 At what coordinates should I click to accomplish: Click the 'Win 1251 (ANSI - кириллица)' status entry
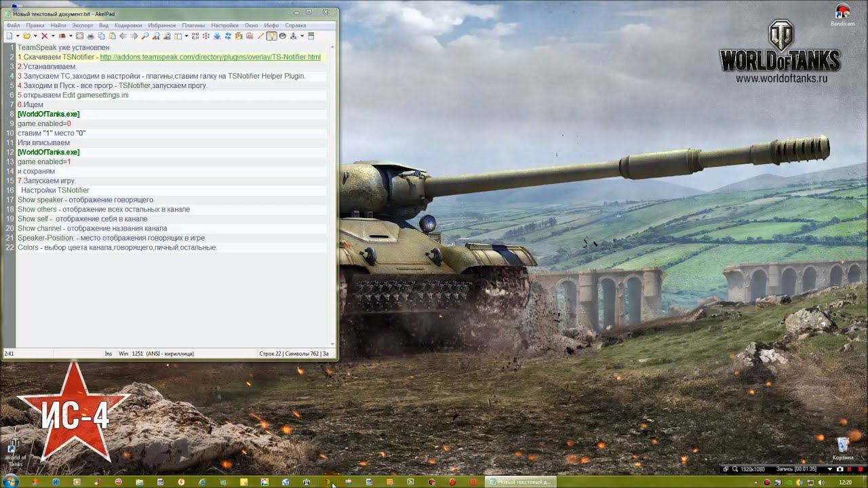157,353
